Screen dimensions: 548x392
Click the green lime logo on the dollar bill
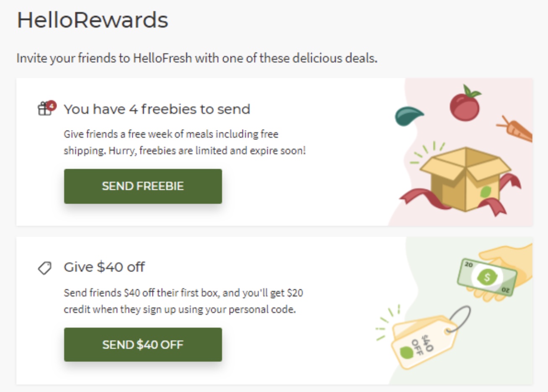click(x=487, y=277)
